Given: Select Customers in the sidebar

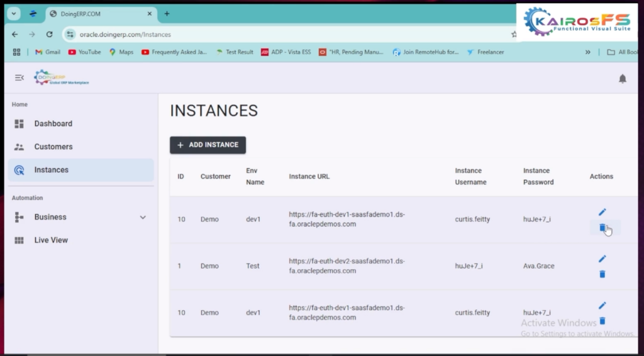Looking at the screenshot, I should pyautogui.click(x=53, y=147).
